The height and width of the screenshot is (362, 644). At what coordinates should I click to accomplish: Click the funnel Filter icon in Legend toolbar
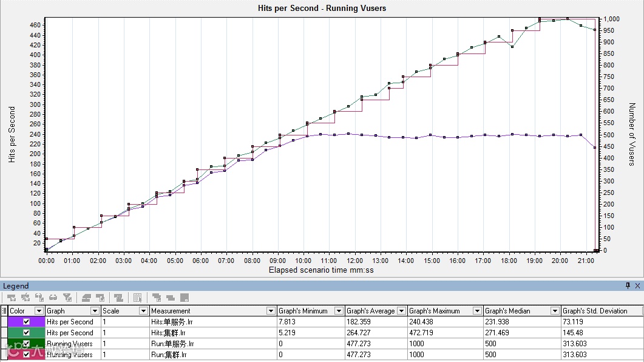tap(67, 298)
